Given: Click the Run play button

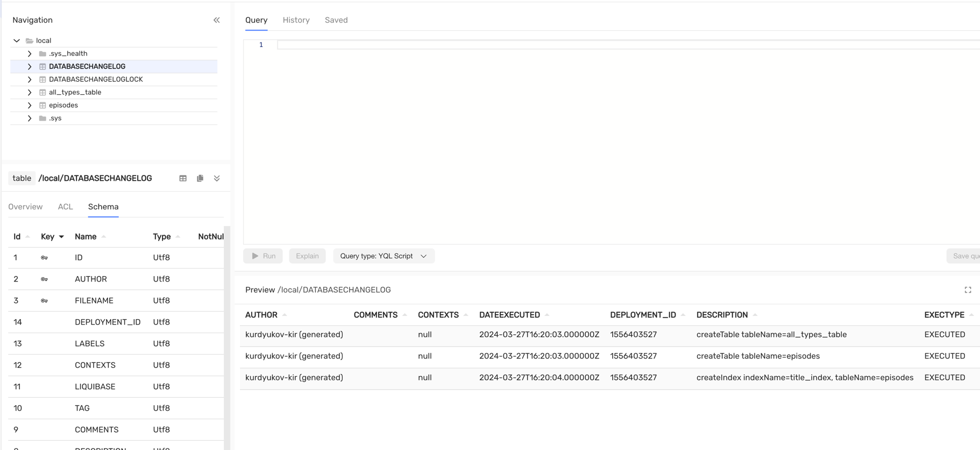Looking at the screenshot, I should coord(263,256).
